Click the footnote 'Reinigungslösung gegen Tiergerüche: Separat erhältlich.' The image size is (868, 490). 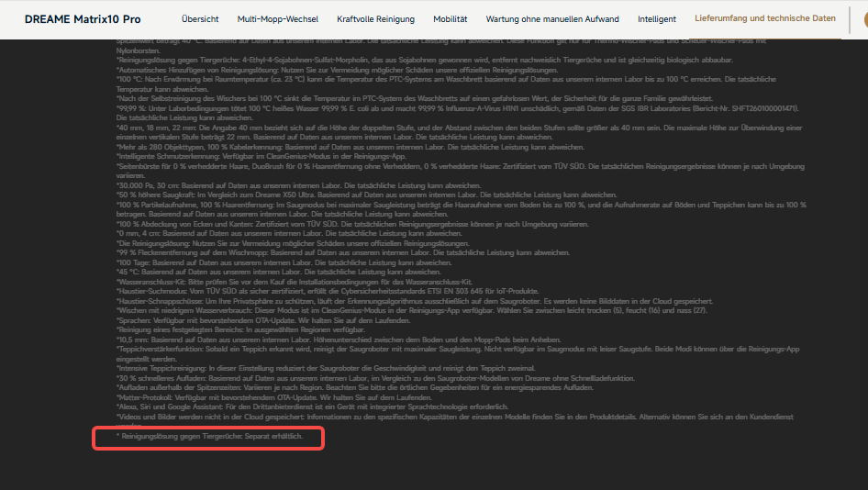click(210, 436)
